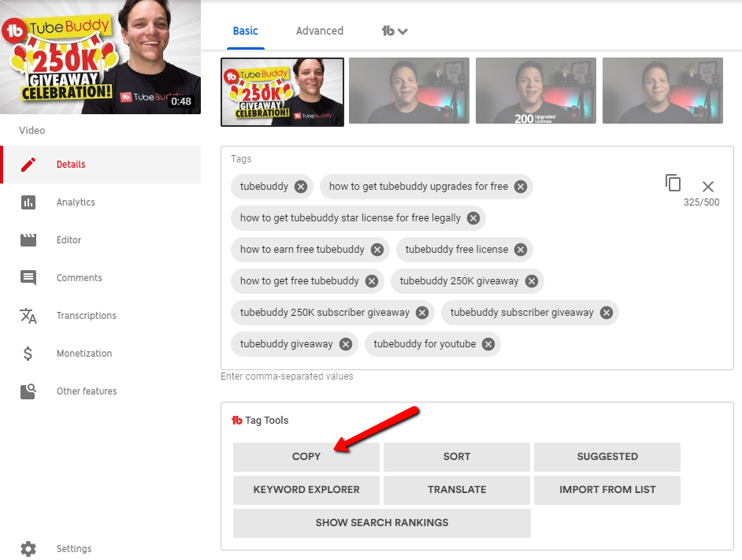Open Transcriptions in the sidebar
This screenshot has width=742, height=560.
[x=86, y=316]
